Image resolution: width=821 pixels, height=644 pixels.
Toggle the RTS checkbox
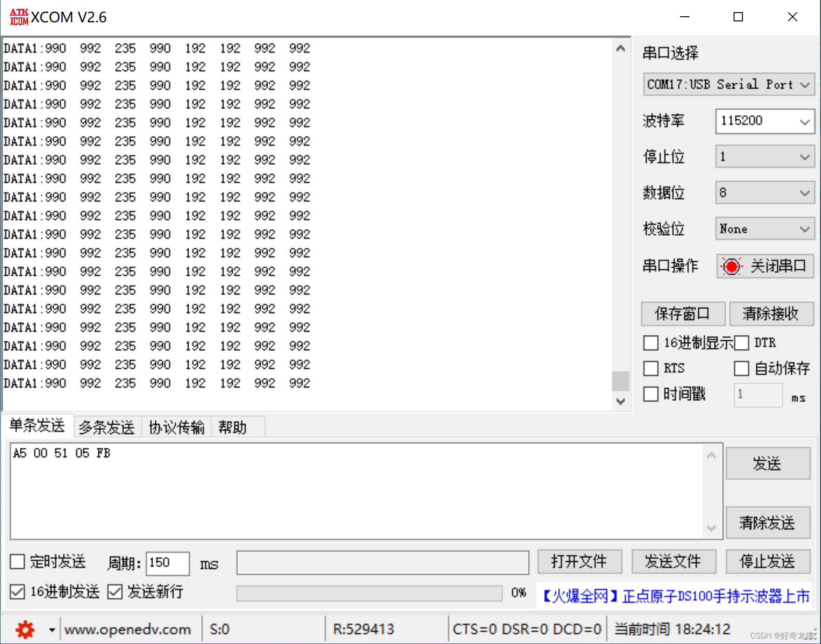(651, 368)
